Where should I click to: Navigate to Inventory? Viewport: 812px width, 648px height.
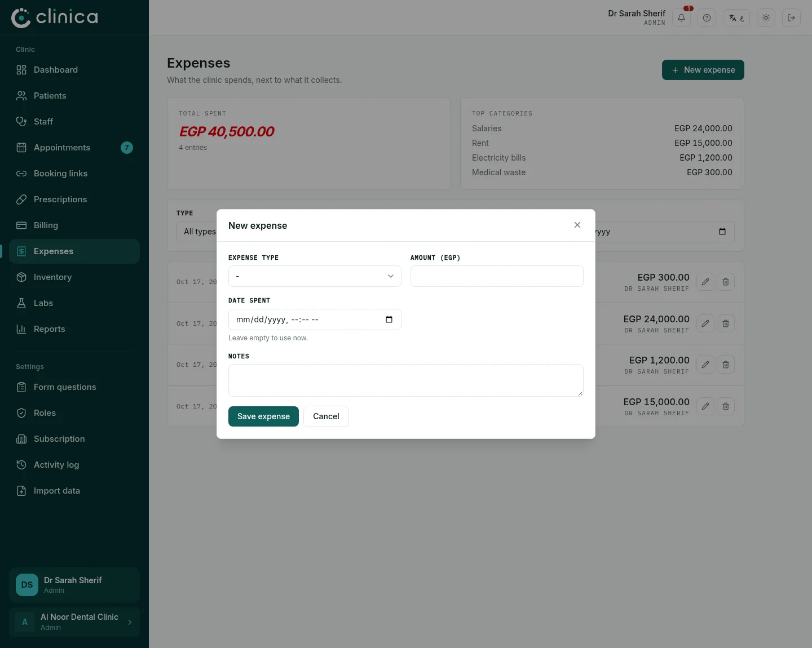point(74,277)
